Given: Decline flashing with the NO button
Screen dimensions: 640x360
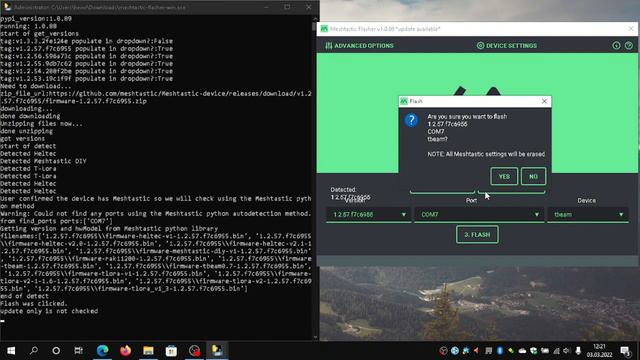Looking at the screenshot, I should coord(533,176).
